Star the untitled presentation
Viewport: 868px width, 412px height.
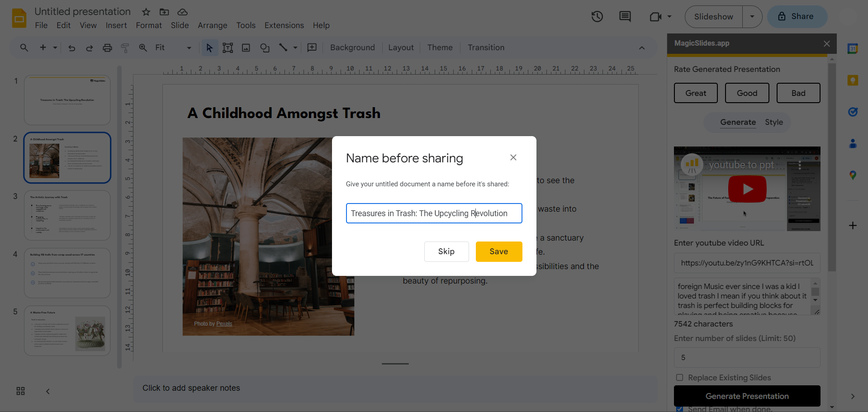(x=146, y=12)
